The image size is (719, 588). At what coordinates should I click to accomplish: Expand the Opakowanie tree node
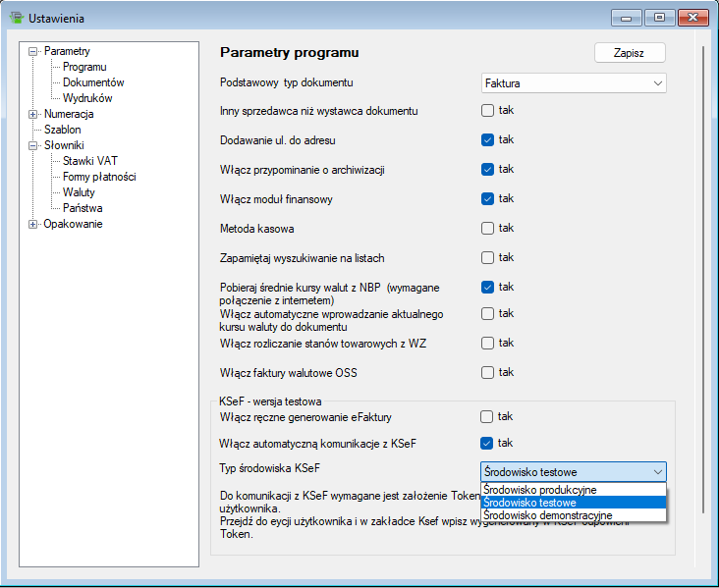coord(33,224)
